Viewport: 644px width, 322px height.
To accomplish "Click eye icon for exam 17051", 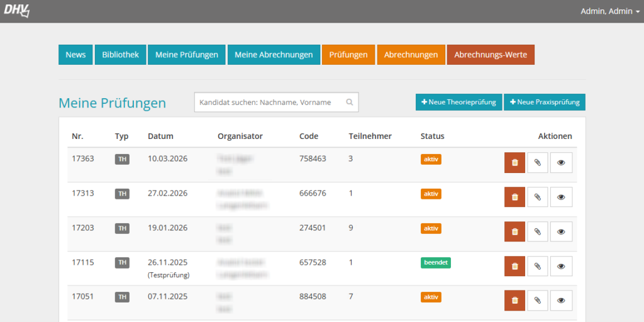I will pyautogui.click(x=561, y=301).
